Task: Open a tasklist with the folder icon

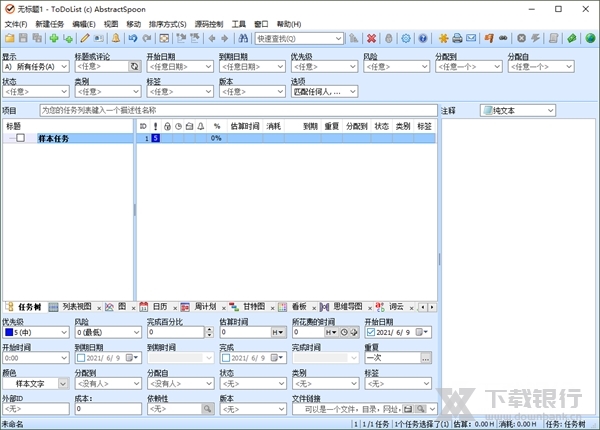Action: (10, 38)
